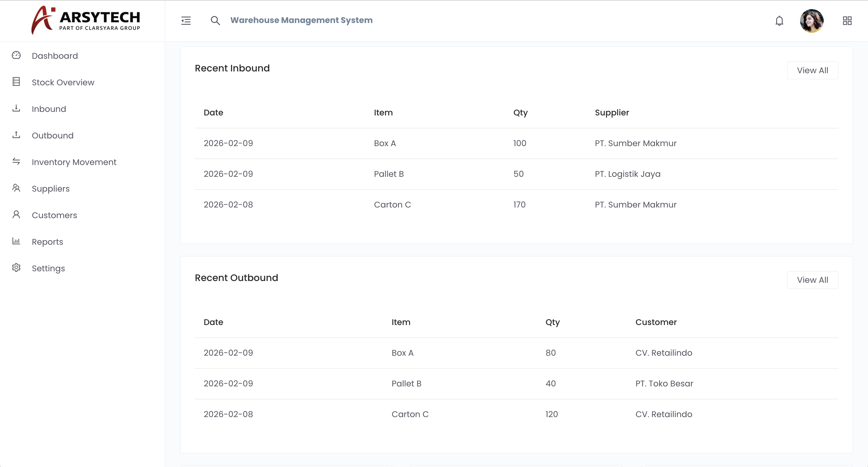Click the Inbound download-arrow icon
Image resolution: width=868 pixels, height=467 pixels.
pyautogui.click(x=16, y=108)
